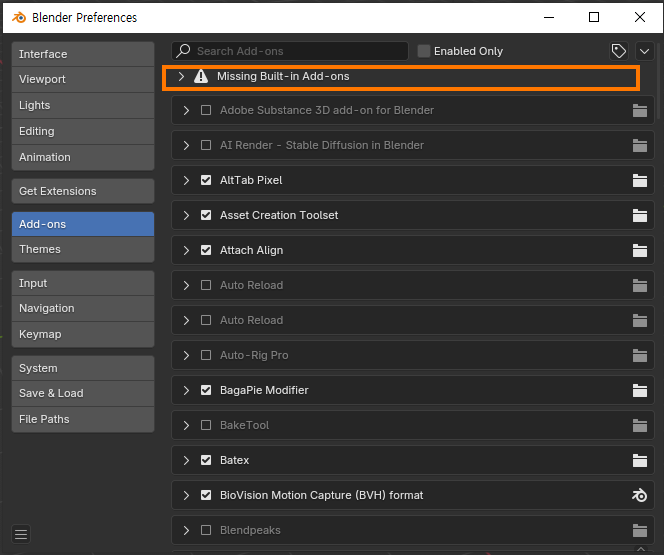
Task: Click the folder icon on AI Render row
Action: [x=639, y=146]
